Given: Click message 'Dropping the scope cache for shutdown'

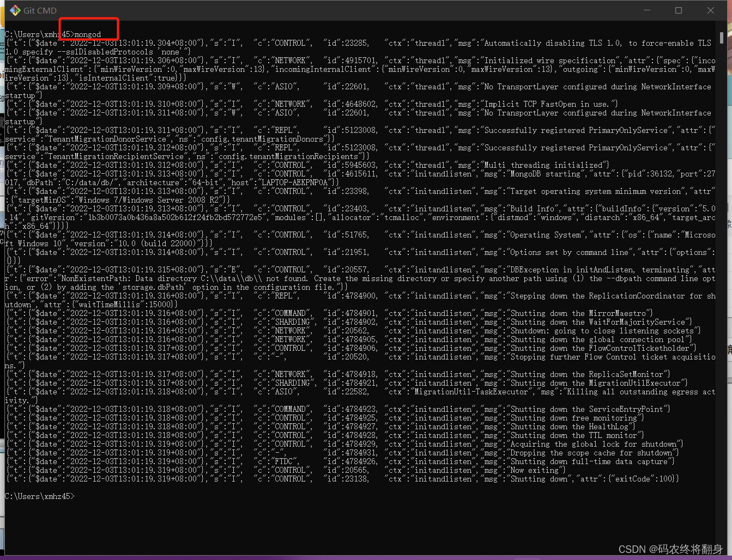Looking at the screenshot, I should 591,453.
